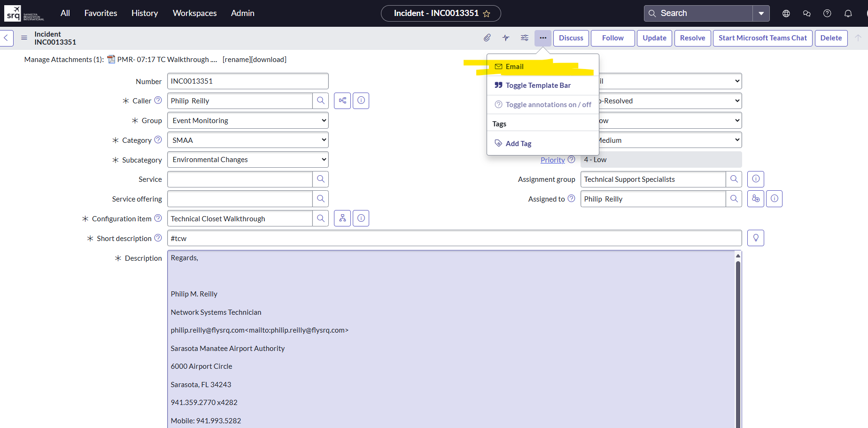This screenshot has height=428, width=868.
Task: Toggle the favorite star on the incident
Action: pos(488,13)
